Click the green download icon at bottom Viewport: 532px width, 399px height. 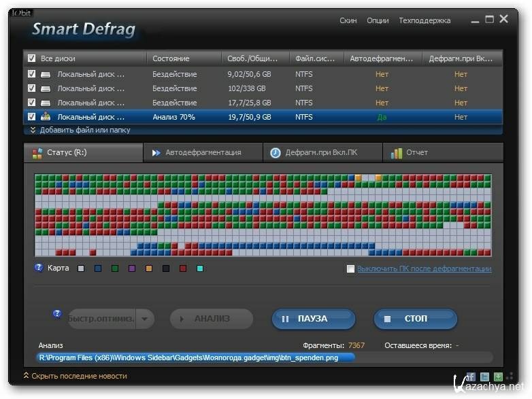click(498, 377)
